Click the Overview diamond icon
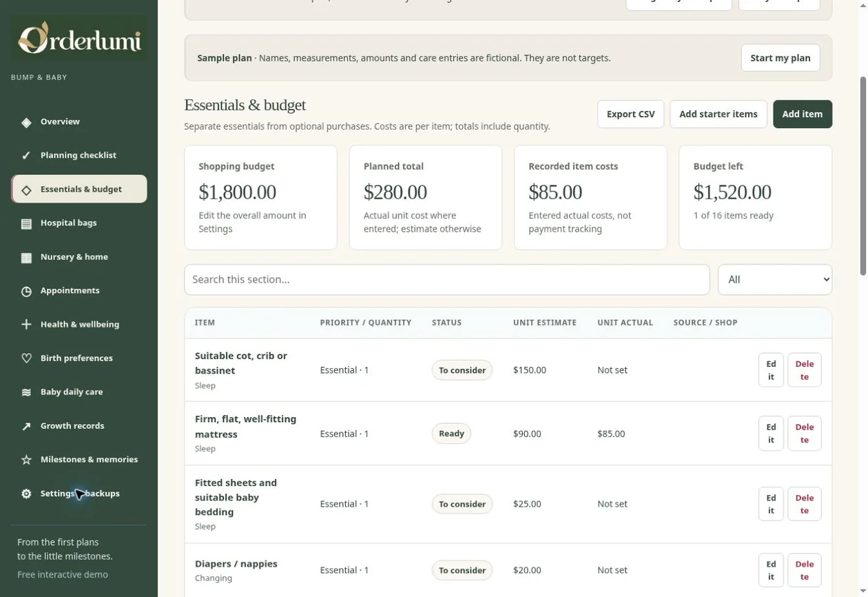This screenshot has width=868, height=597. 26,122
